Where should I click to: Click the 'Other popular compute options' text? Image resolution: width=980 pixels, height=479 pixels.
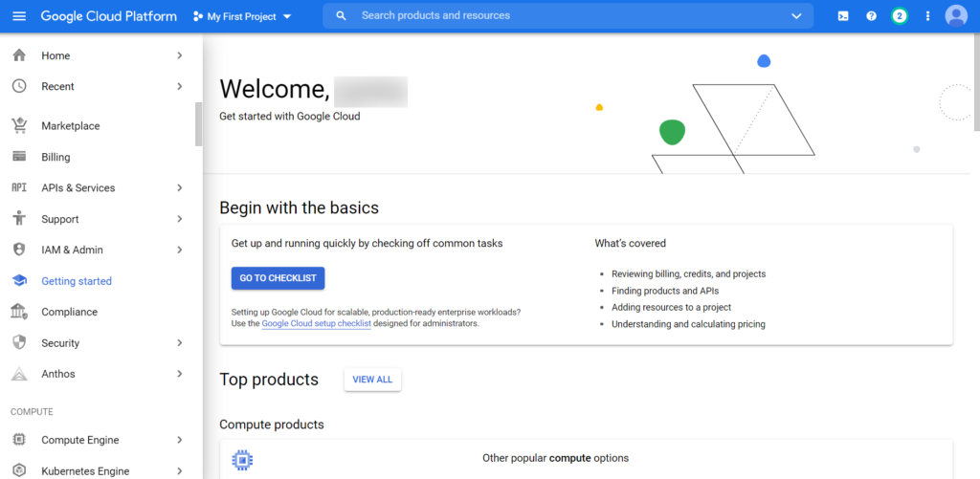coord(556,458)
